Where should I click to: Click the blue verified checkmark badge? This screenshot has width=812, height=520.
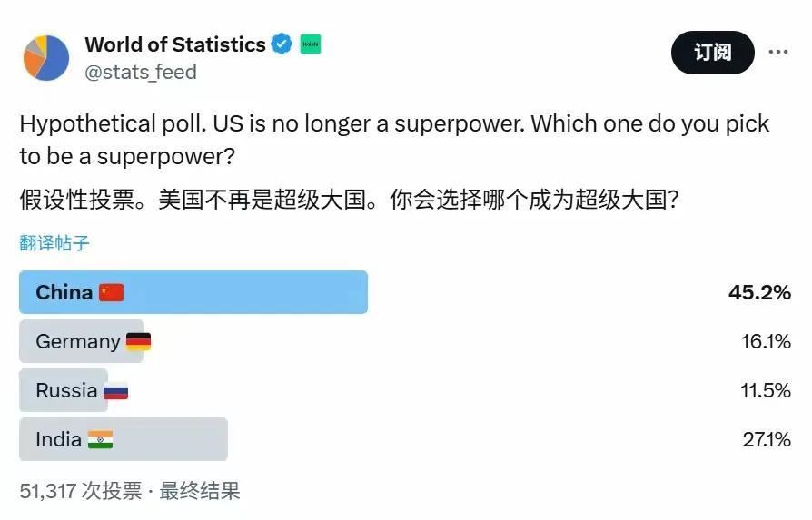(x=282, y=44)
